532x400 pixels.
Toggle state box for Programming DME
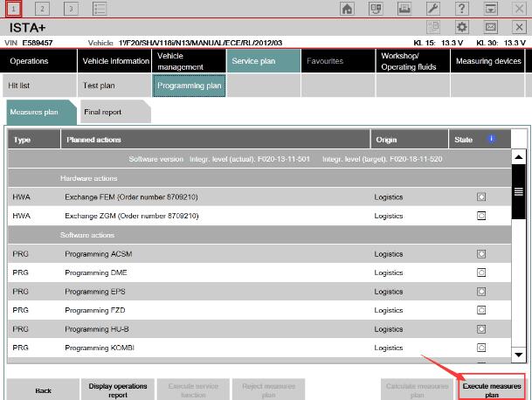click(x=481, y=272)
